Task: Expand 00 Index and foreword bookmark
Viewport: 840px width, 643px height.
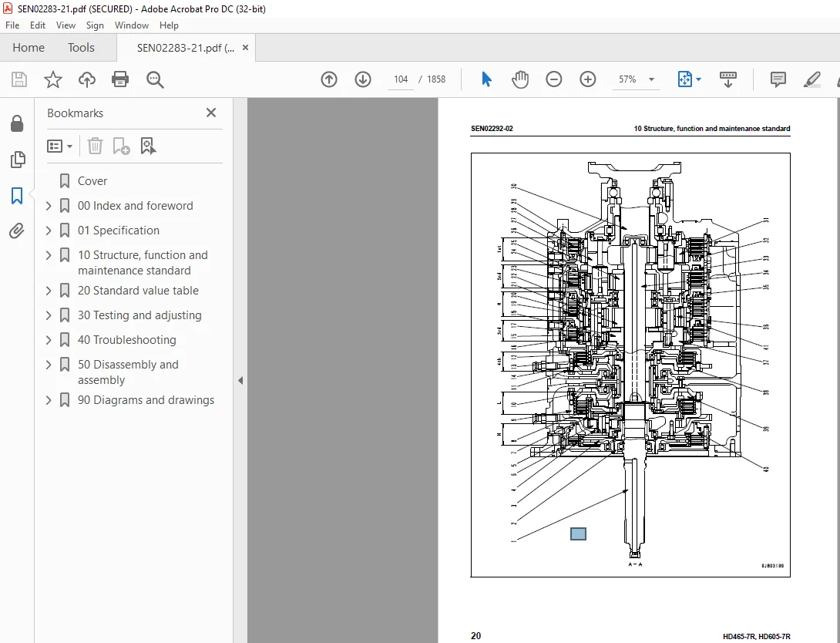Action: [x=49, y=206]
